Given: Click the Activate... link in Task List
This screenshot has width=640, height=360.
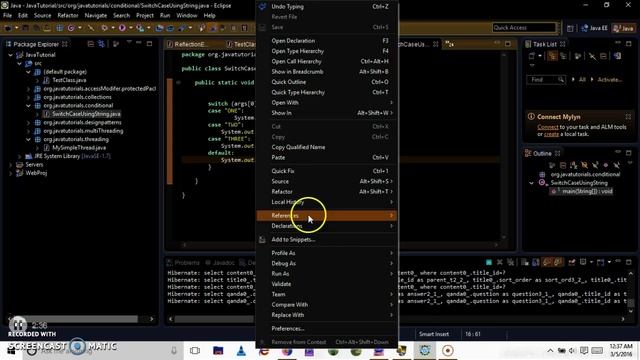Looking at the screenshot, I should [610, 80].
